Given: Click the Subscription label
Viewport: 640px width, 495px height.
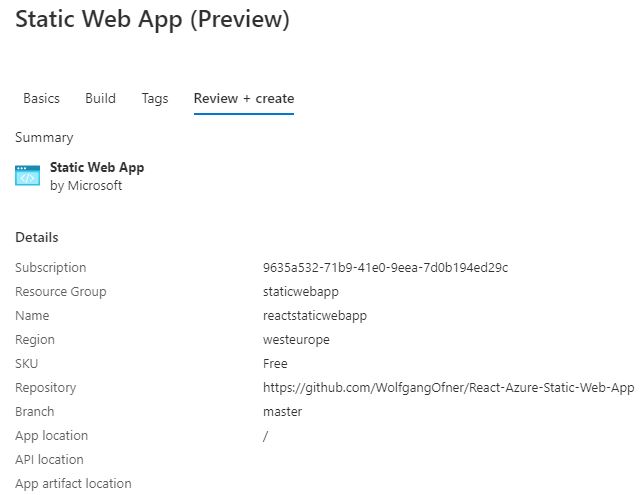Looking at the screenshot, I should [x=51, y=268].
